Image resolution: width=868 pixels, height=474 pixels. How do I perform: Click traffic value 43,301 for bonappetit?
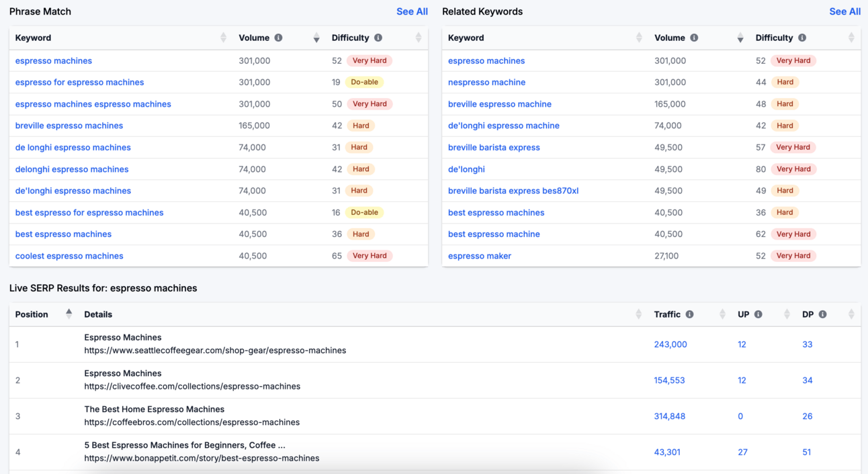[667, 452]
